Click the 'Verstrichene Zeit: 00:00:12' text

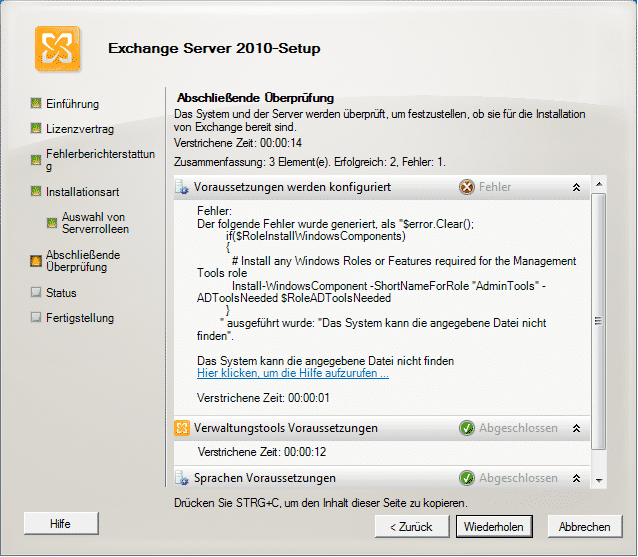262,452
